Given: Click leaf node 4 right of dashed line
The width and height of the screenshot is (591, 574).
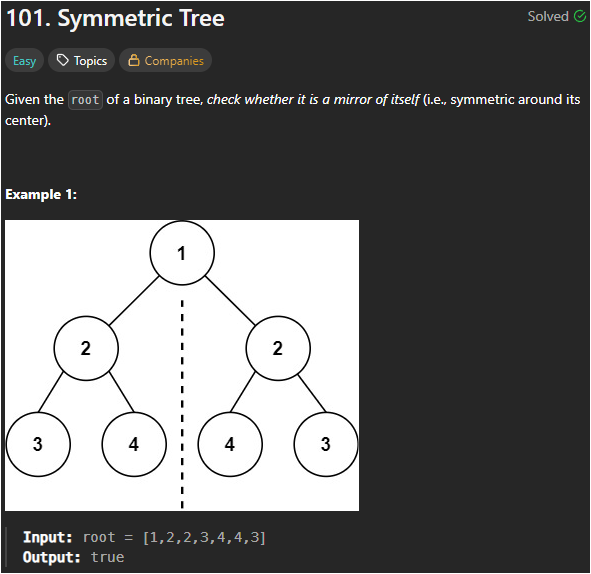Looking at the screenshot, I should pos(230,444).
